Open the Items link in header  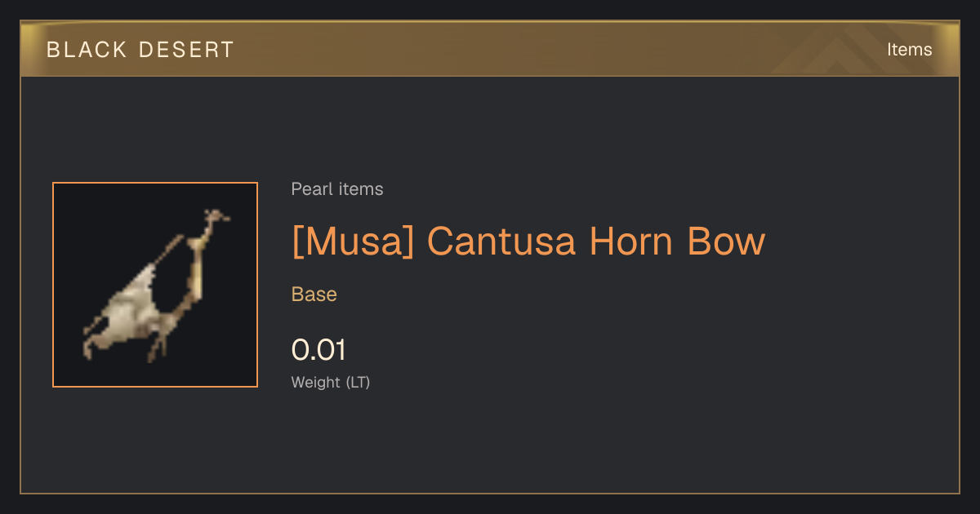point(909,50)
